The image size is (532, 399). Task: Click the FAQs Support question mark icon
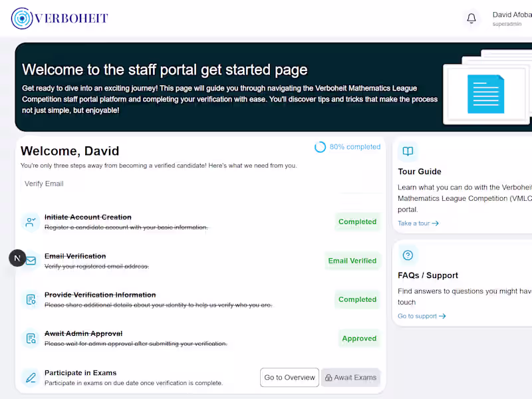408,255
